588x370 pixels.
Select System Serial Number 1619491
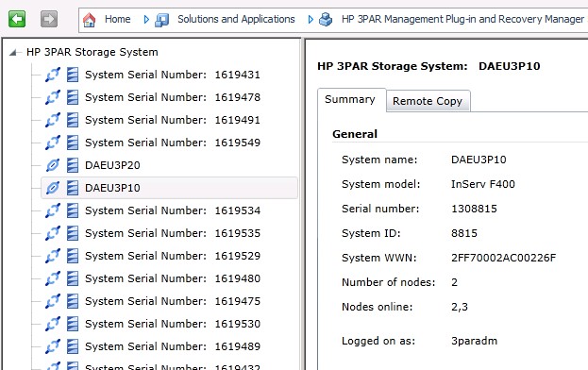pos(173,120)
